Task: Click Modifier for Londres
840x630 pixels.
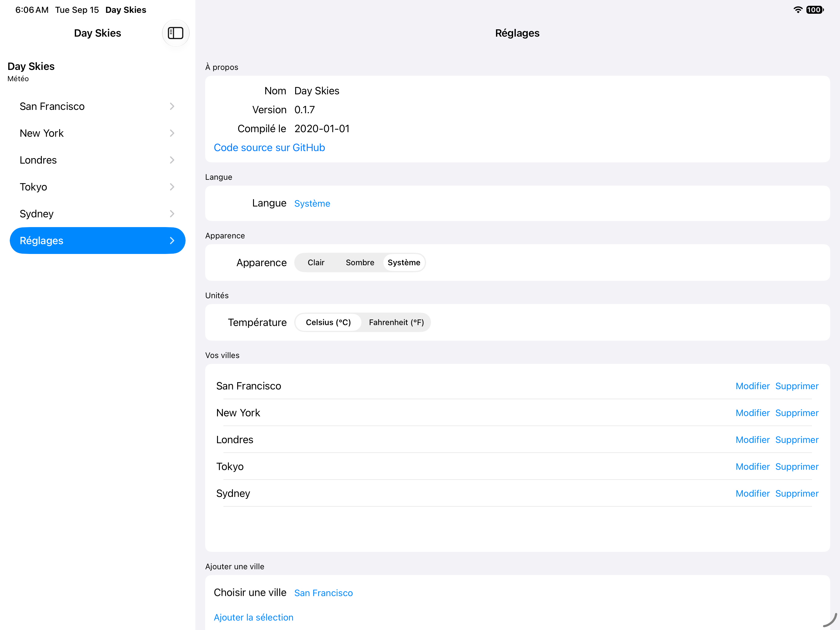Action: [x=752, y=440]
